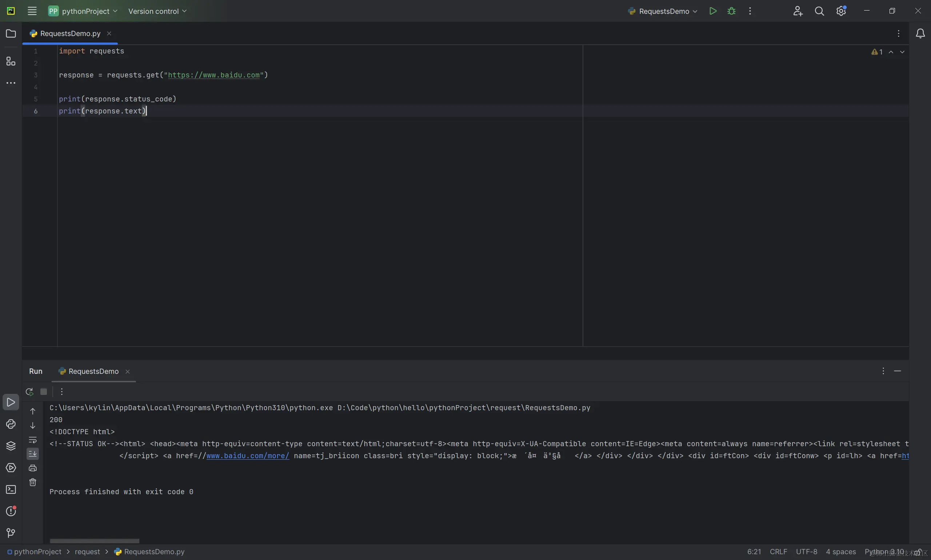Place cursor on line 5 print statement
931x560 pixels.
click(117, 99)
